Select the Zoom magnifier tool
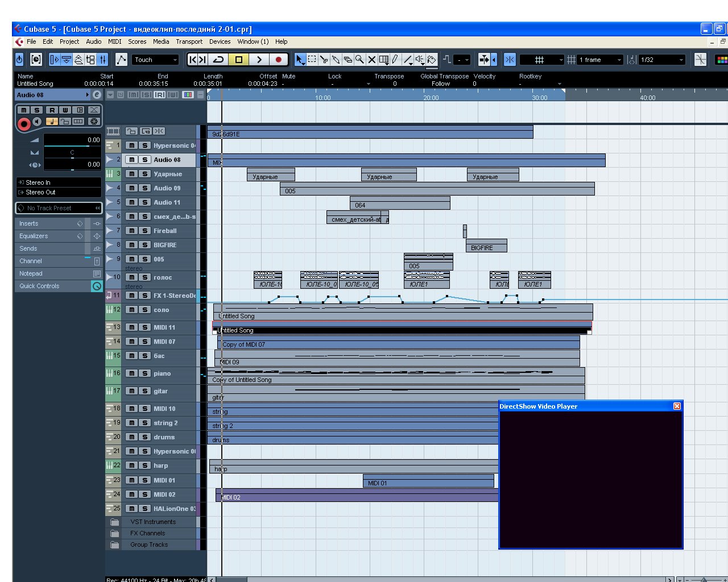The image size is (728, 582). (x=359, y=59)
